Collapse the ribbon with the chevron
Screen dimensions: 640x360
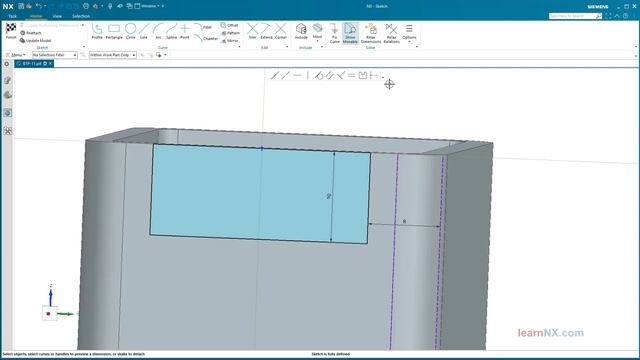click(x=617, y=16)
